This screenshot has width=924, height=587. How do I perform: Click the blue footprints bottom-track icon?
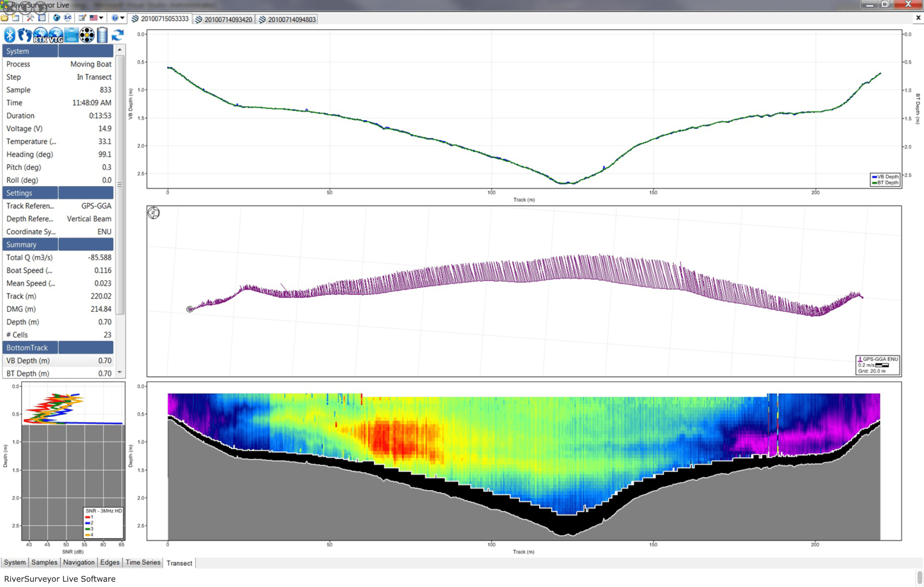pyautogui.click(x=25, y=35)
